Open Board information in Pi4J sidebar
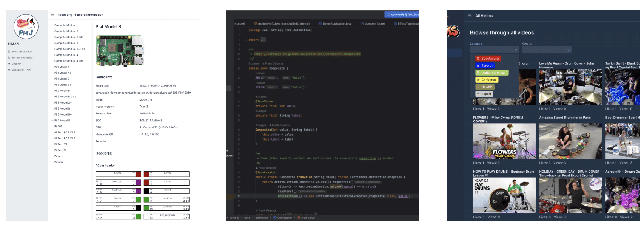 [22, 51]
